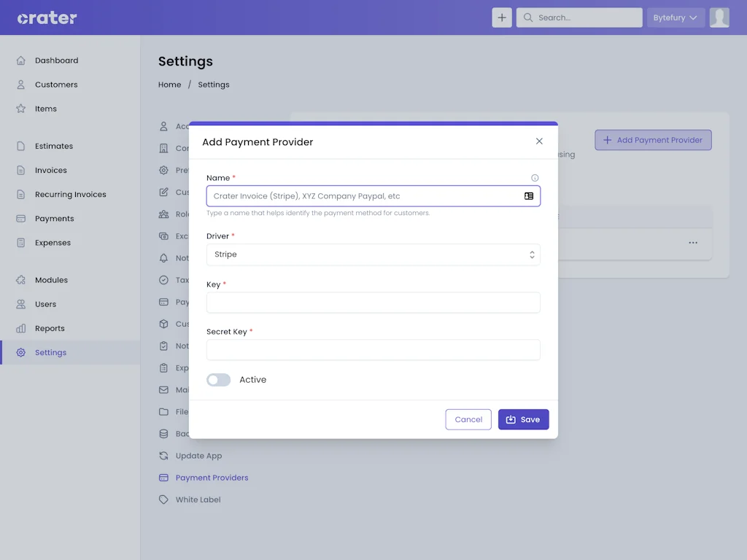
Task: Click the Home breadcrumb link
Action: coord(169,85)
